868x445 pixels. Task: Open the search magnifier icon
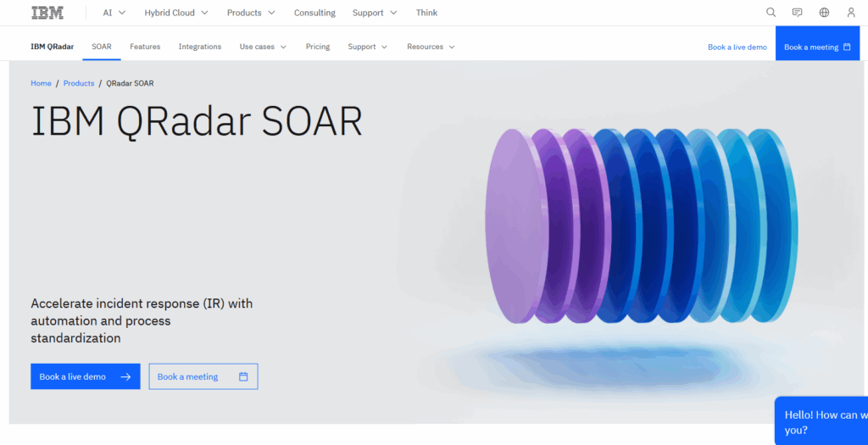click(x=771, y=13)
